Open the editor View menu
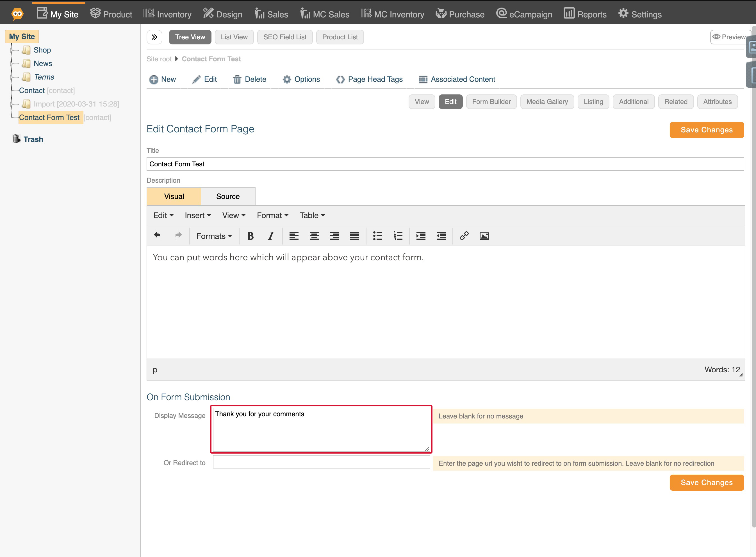The image size is (756, 557). tap(234, 216)
